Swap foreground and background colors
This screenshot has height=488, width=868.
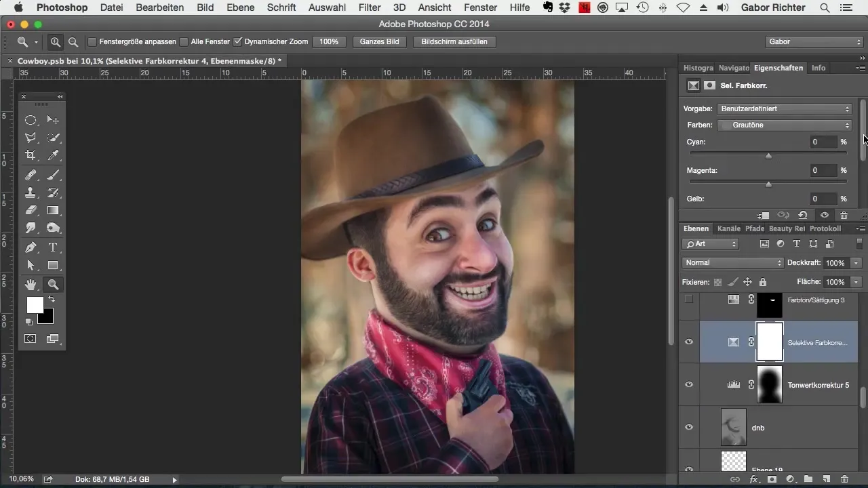(52, 299)
